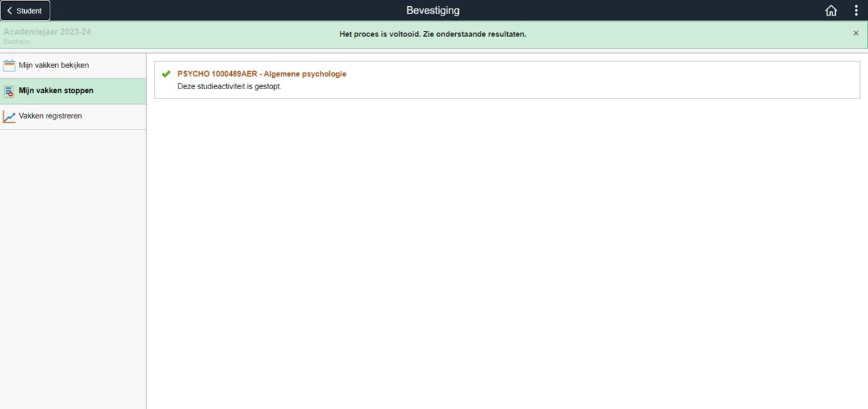
Task: Select the Mijn vakken stoppen sidebar item
Action: pos(56,90)
